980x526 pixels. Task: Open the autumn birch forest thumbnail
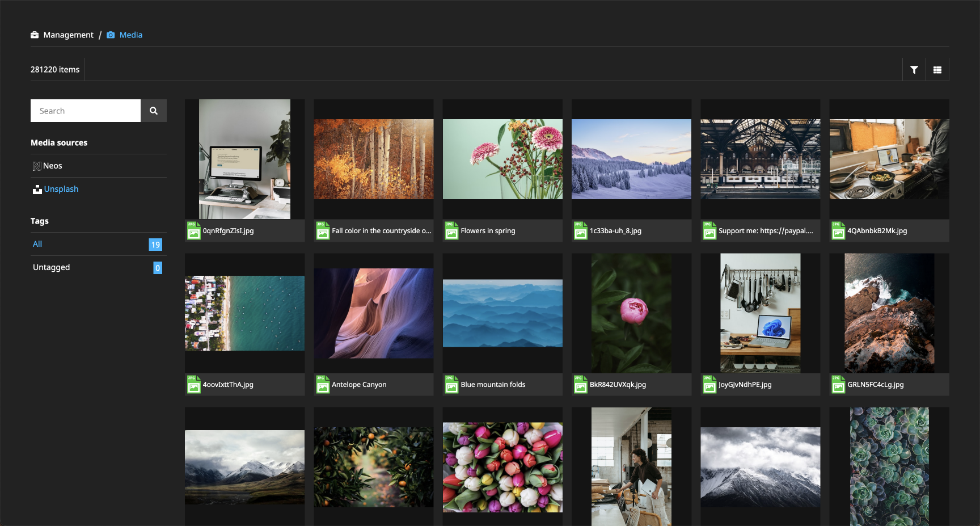coord(374,159)
